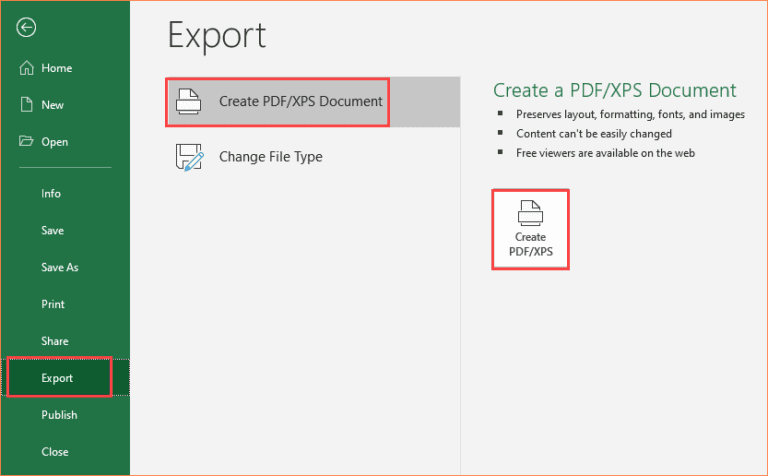This screenshot has height=476, width=768.
Task: Select Save in the left sidebar
Action: pos(52,231)
